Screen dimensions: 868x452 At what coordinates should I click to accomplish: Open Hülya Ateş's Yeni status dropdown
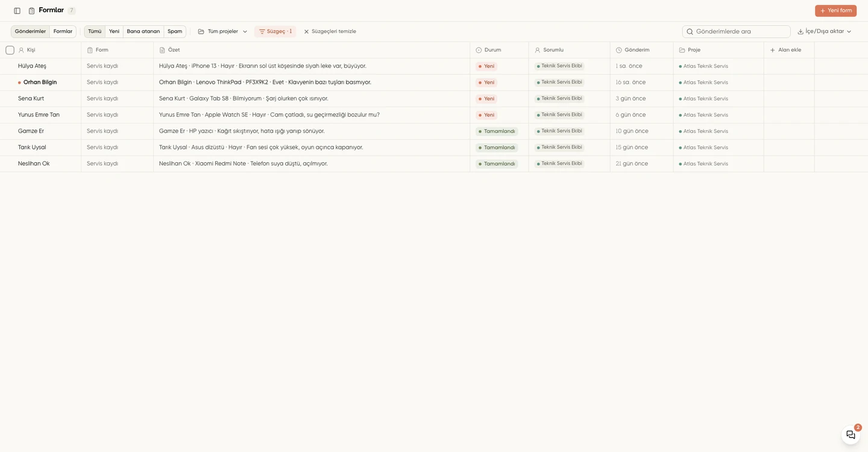click(x=486, y=66)
